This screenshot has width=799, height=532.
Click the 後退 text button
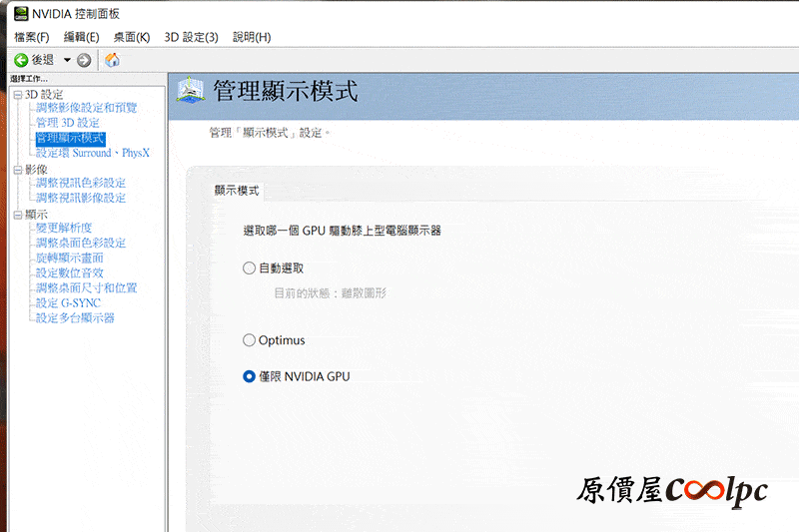[43, 60]
